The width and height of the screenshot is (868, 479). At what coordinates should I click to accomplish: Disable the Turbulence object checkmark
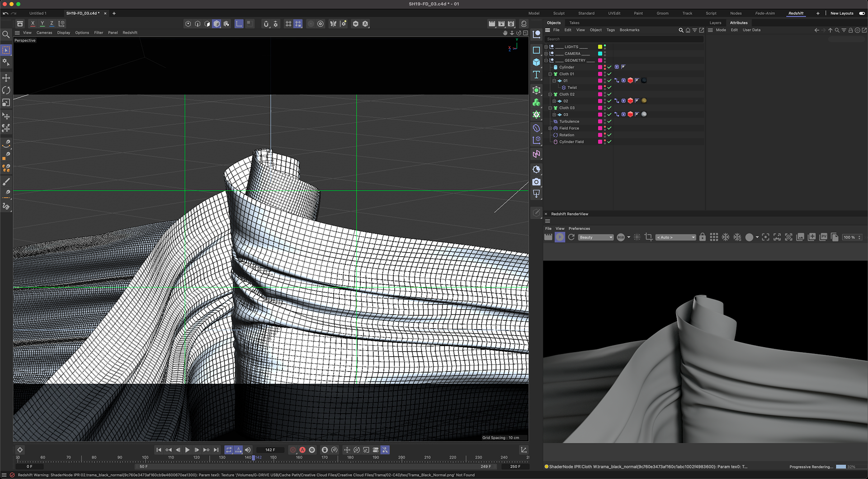click(x=609, y=121)
